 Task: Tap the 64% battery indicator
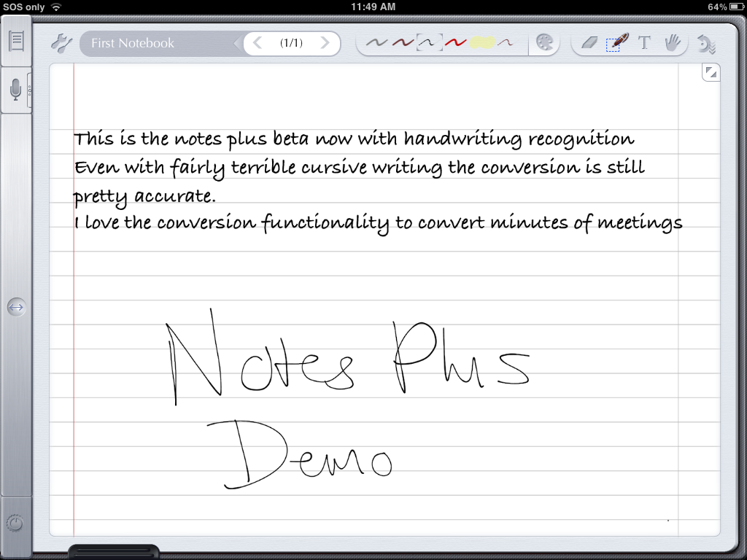[x=724, y=7]
